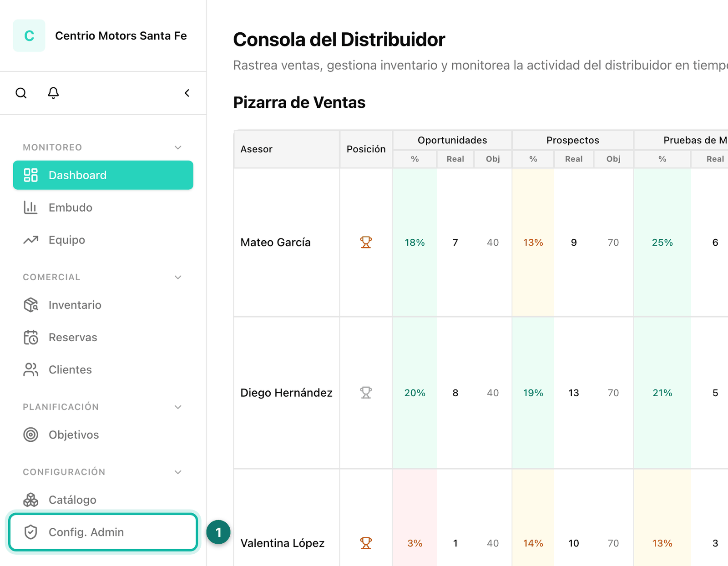Image resolution: width=728 pixels, height=566 pixels.
Task: Open Catálogo settings
Action: 103,500
